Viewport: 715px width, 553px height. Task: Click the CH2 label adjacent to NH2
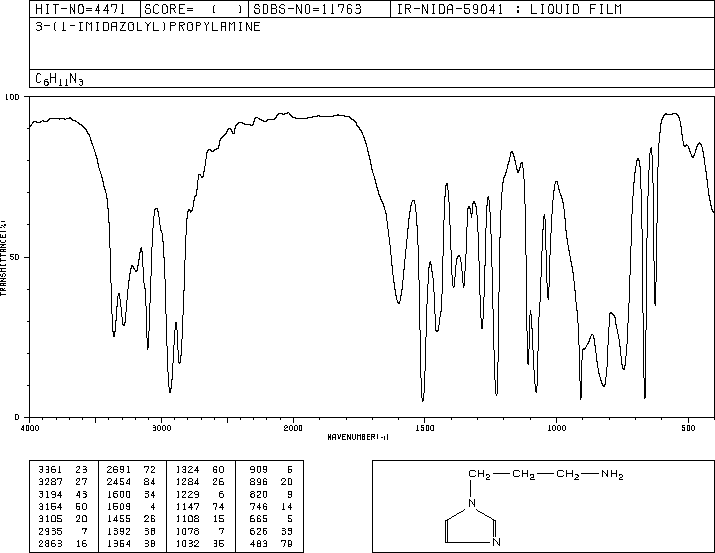[x=568, y=475]
